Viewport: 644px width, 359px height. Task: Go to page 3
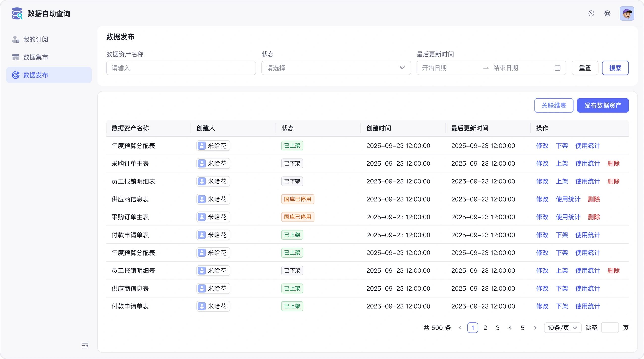pyautogui.click(x=498, y=328)
